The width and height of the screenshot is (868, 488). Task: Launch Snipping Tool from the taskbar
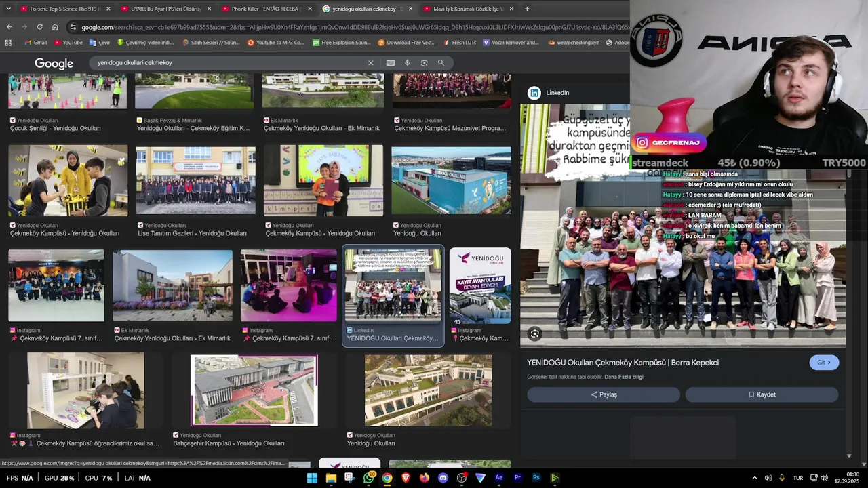point(349,478)
